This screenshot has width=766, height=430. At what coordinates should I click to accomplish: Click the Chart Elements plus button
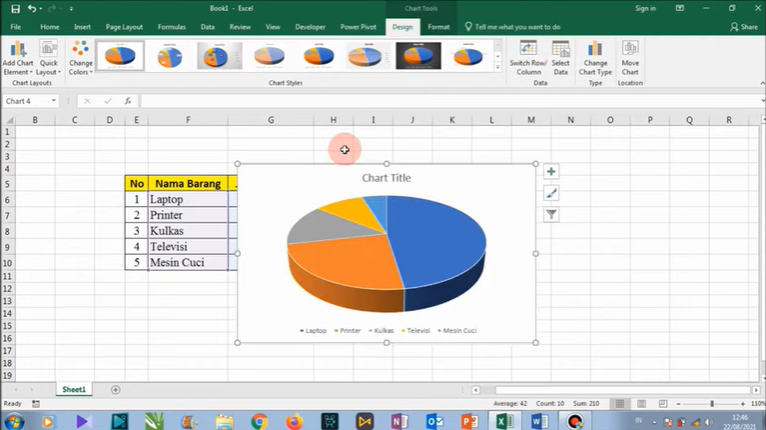(551, 172)
